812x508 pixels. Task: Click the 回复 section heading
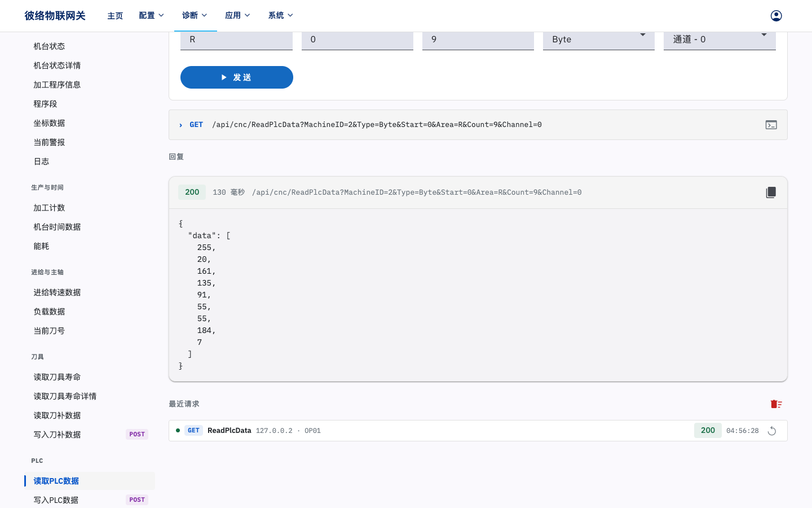click(176, 157)
